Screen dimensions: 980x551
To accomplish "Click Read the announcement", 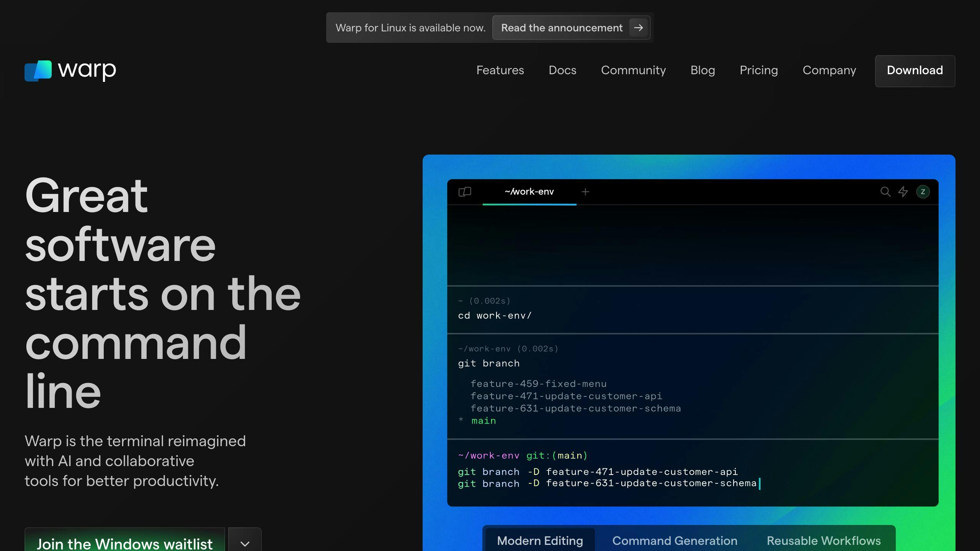I will pos(562,28).
